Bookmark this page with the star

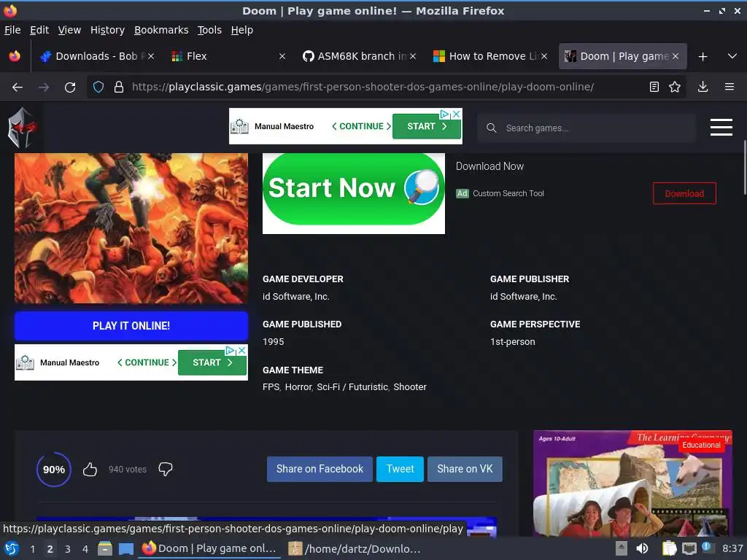(675, 87)
